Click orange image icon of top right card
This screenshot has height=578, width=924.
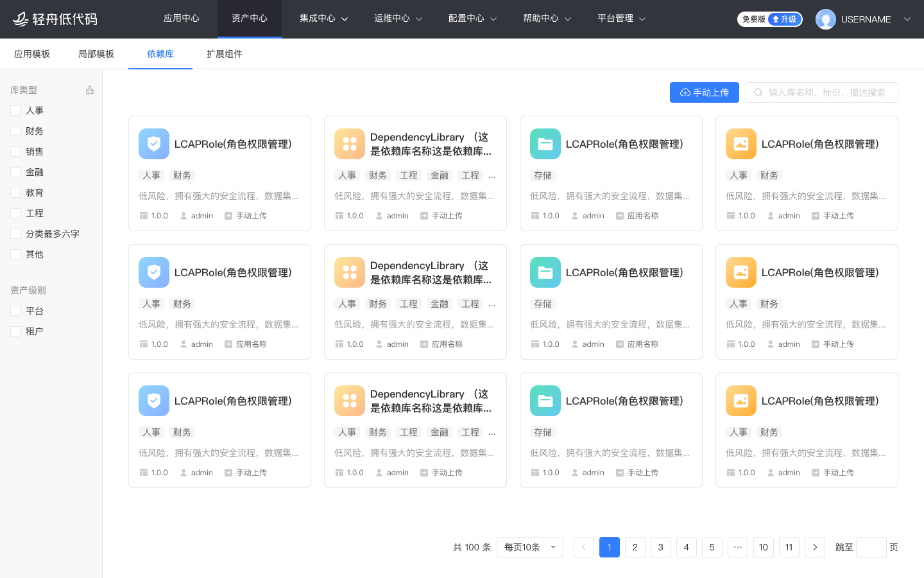pyautogui.click(x=741, y=144)
